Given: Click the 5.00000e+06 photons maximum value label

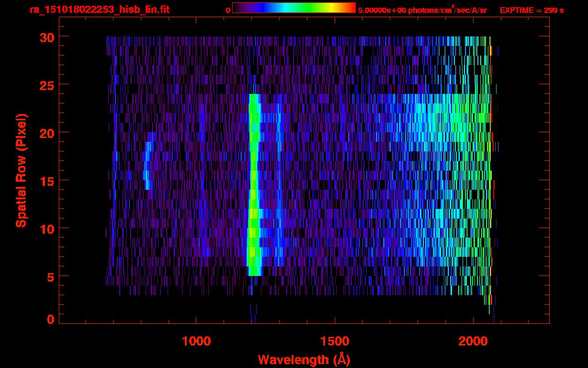Looking at the screenshot, I should pos(422,10).
